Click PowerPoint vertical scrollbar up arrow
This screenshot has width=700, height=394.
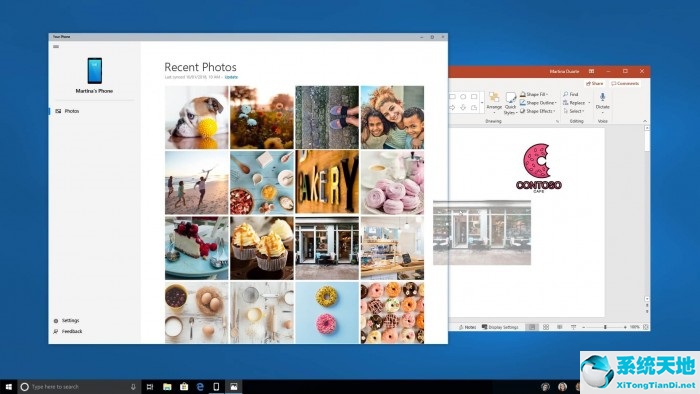647,128
